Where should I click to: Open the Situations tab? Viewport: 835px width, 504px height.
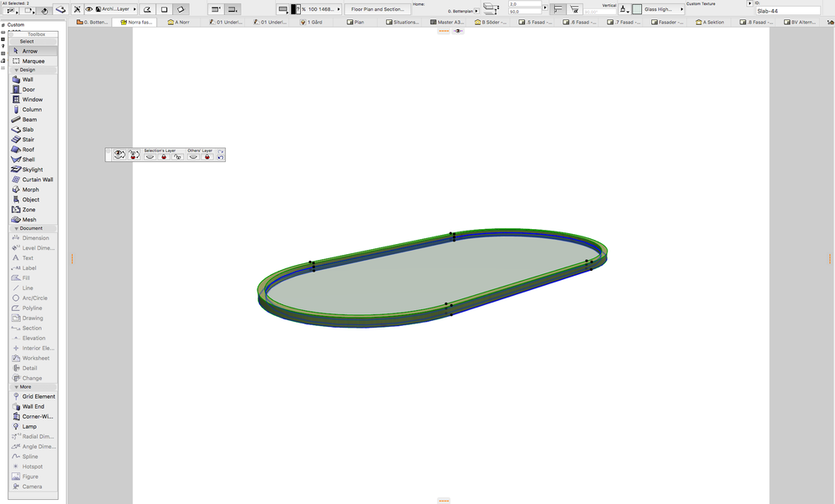click(403, 23)
